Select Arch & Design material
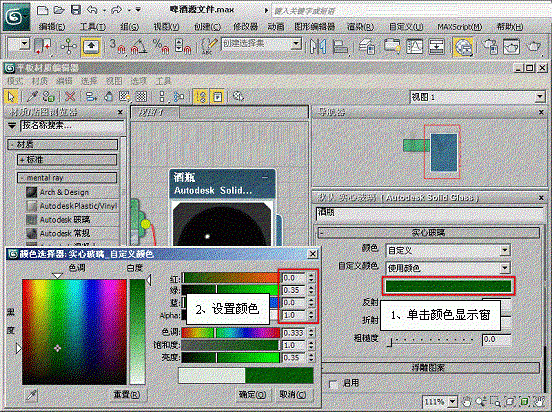This screenshot has width=552, height=412. pos(64,192)
